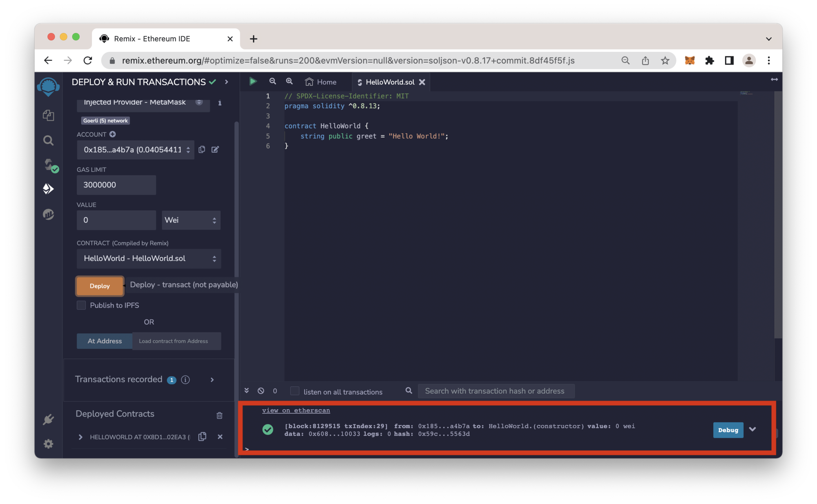Check listen on all transactions
The image size is (817, 504).
coord(295,391)
